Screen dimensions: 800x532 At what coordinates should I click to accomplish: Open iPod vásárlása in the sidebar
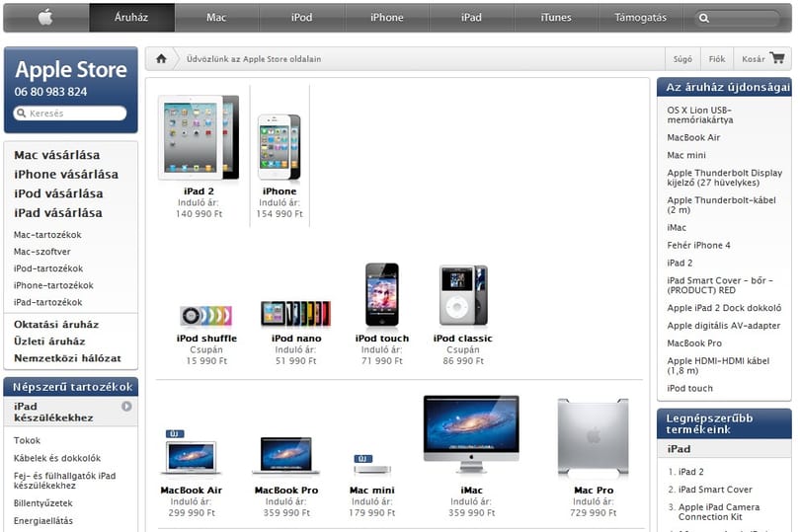(x=58, y=193)
